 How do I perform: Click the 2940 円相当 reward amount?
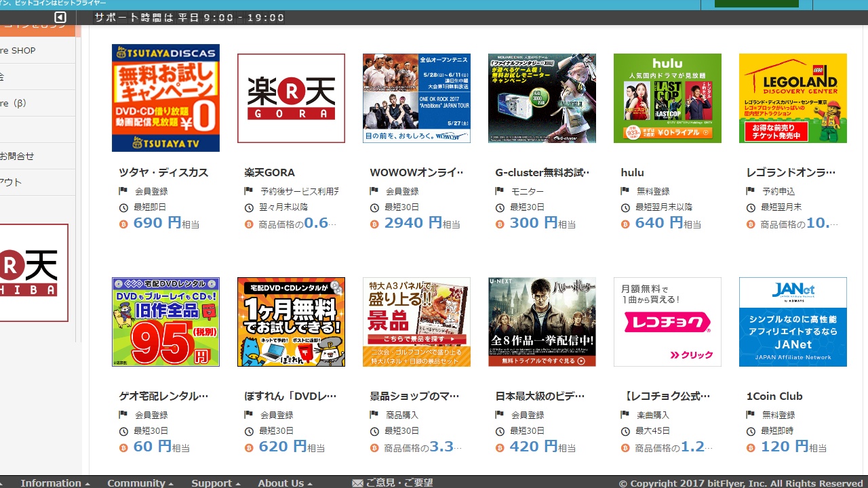pyautogui.click(x=422, y=223)
